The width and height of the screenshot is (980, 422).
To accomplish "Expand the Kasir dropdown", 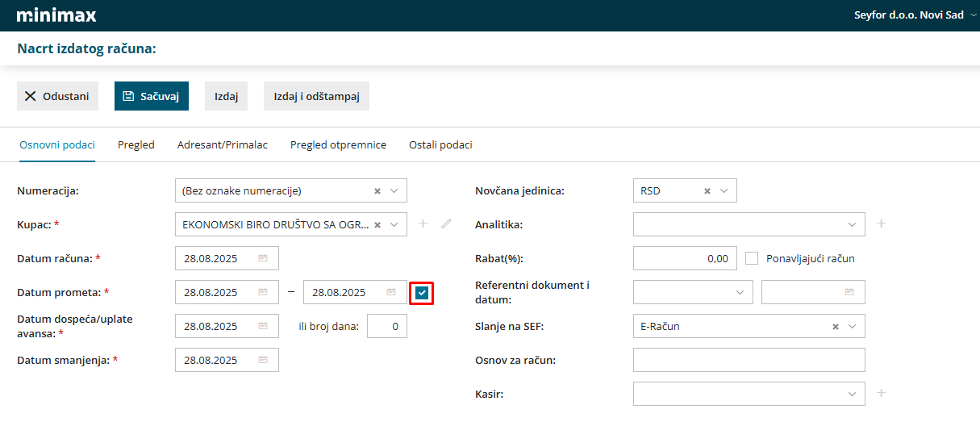I will (853, 395).
